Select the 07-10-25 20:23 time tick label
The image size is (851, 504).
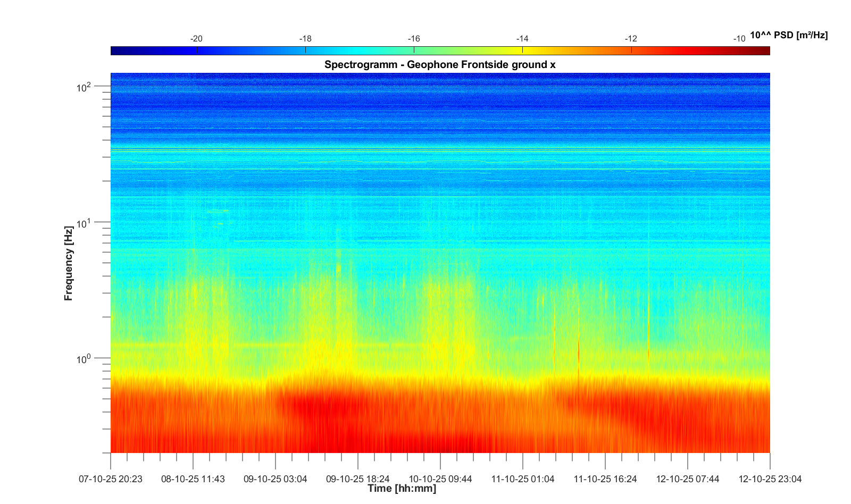pos(111,479)
